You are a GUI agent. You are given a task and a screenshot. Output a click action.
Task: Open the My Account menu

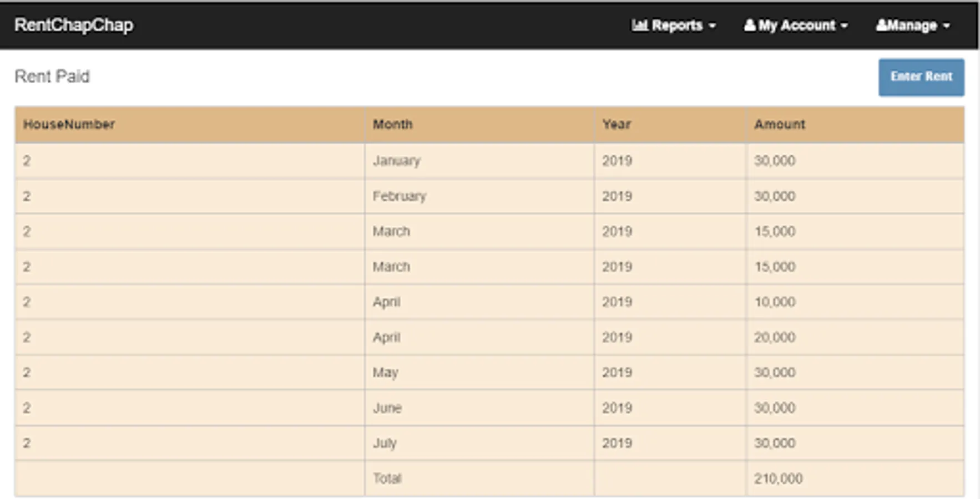coord(796,26)
